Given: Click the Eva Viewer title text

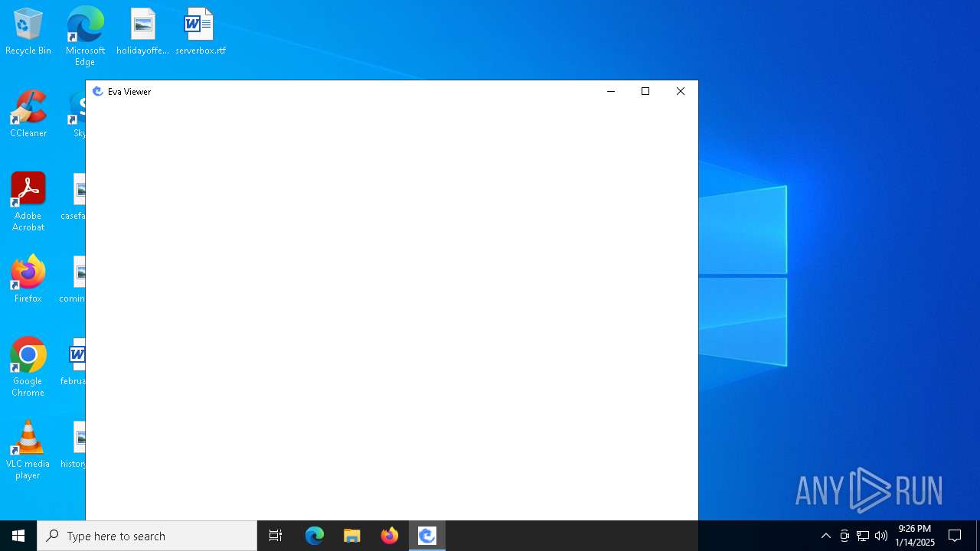Looking at the screenshot, I should coord(129,91).
